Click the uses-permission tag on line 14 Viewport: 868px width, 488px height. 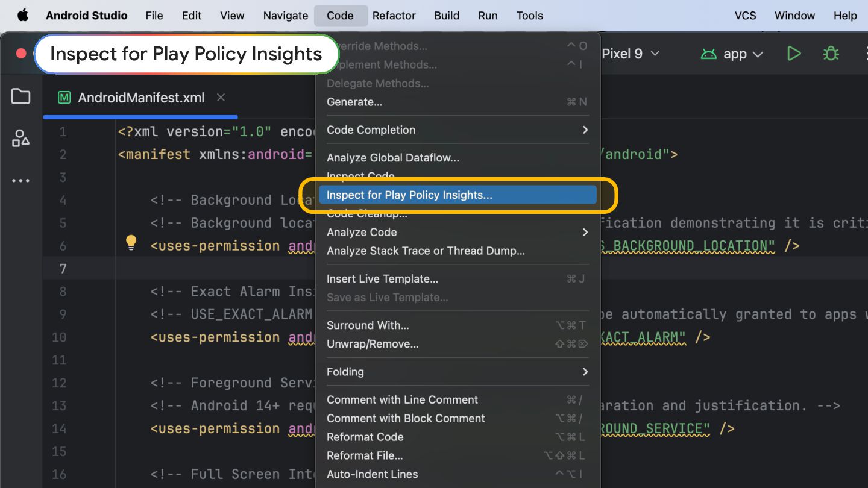pyautogui.click(x=215, y=429)
